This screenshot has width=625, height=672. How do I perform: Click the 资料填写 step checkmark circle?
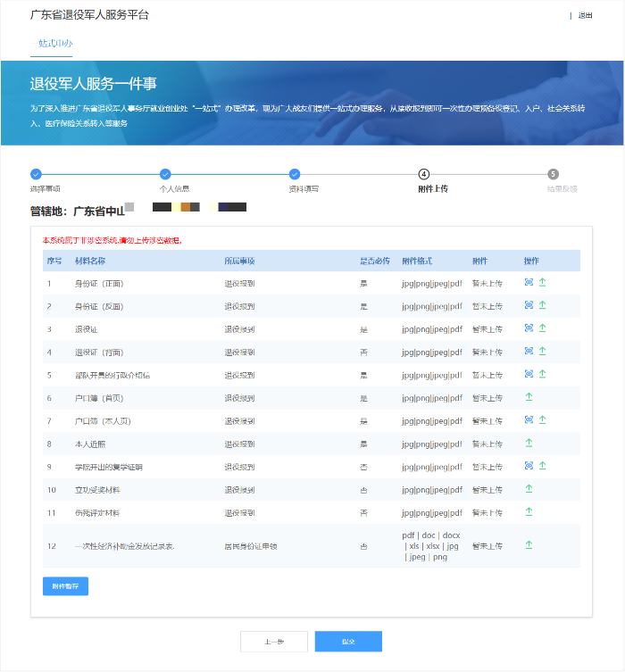[295, 174]
